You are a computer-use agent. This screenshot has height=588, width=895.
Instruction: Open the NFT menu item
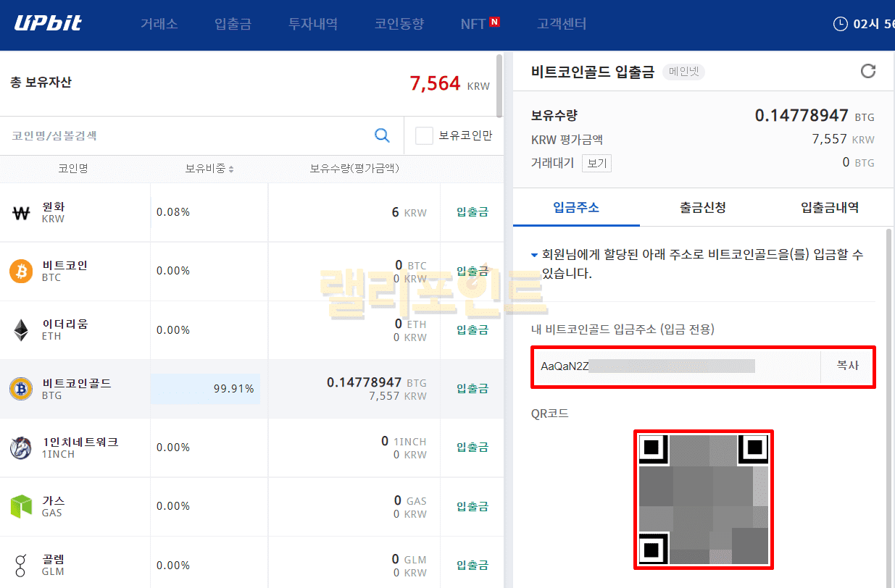tap(473, 24)
